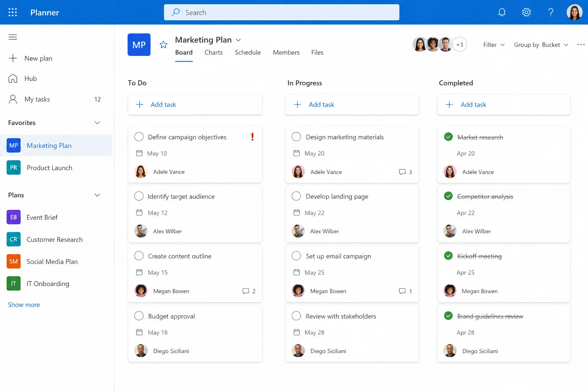Collapse the Plans section
The width and height of the screenshot is (588, 392).
(97, 195)
